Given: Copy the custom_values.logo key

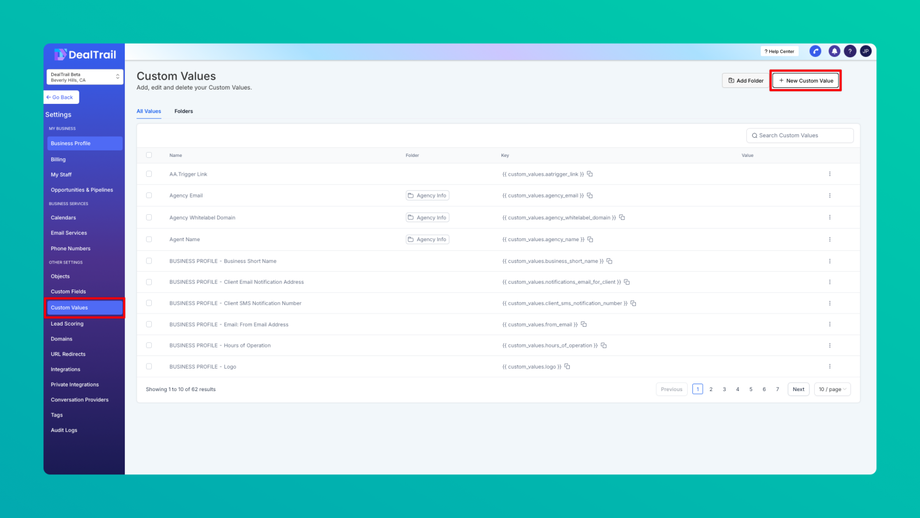Looking at the screenshot, I should click(567, 366).
